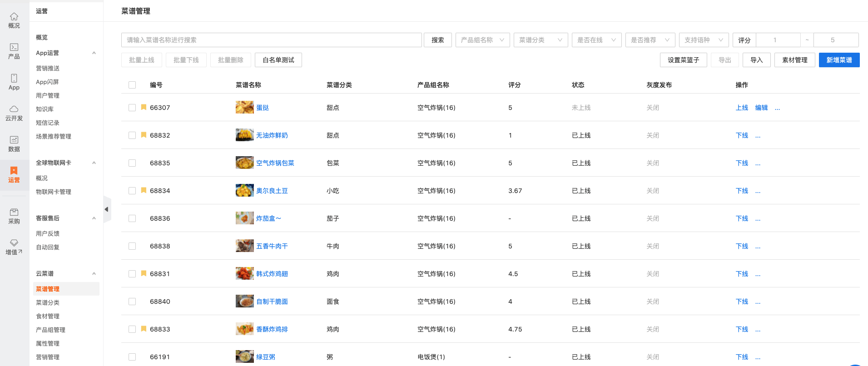Open more actions for 无油炸鲜奶 row
Image resolution: width=868 pixels, height=366 pixels.
pyautogui.click(x=758, y=136)
